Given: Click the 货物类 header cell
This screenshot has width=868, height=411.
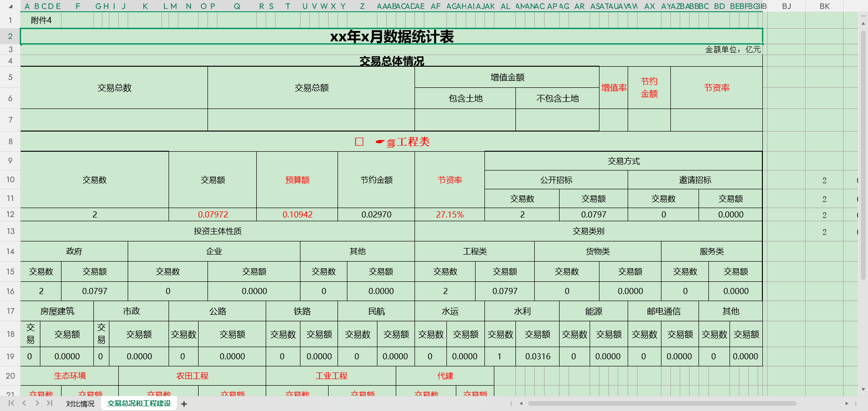Looking at the screenshot, I should point(598,251).
